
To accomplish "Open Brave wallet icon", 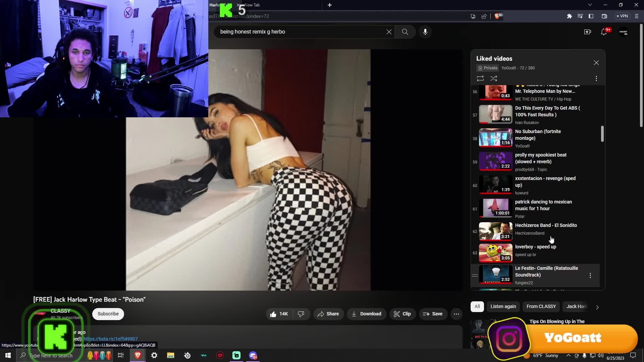I will (x=604, y=16).
